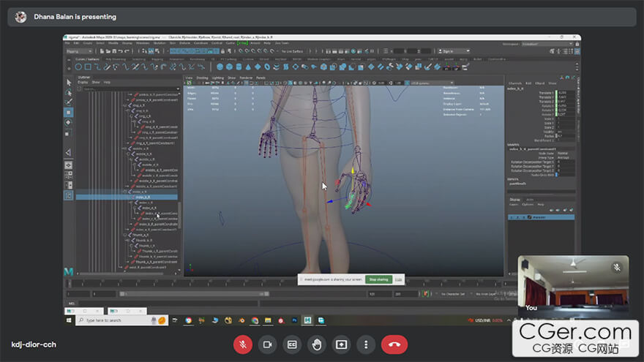
Task: Create a NURBS circle from the shelf
Action: click(78, 67)
